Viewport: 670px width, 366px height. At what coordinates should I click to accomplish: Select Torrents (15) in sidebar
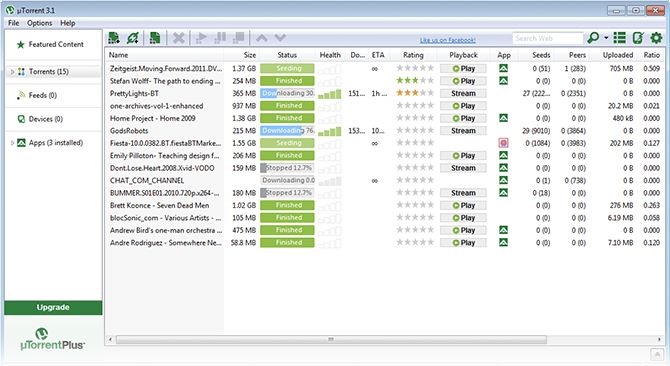(53, 72)
